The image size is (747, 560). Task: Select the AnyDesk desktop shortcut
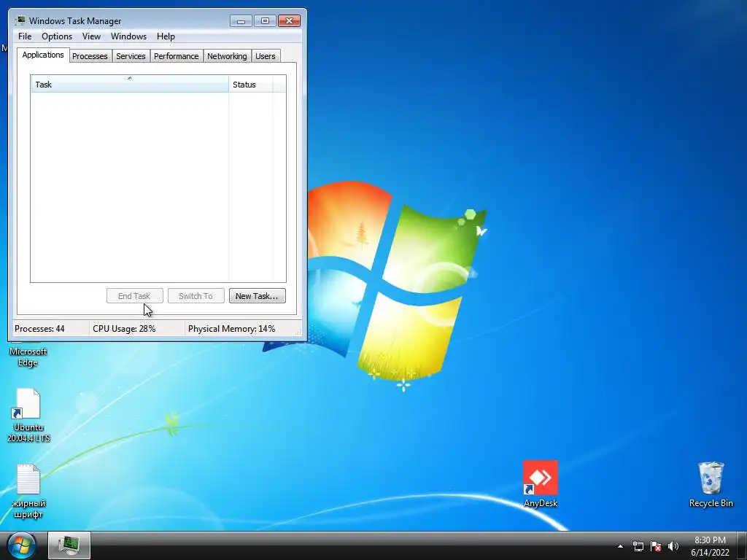coord(541,484)
